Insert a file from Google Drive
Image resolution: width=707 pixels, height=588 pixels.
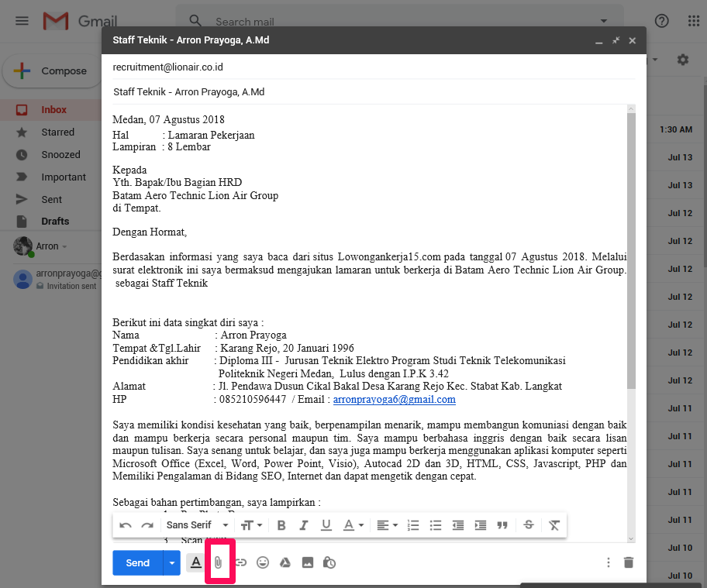pyautogui.click(x=285, y=562)
